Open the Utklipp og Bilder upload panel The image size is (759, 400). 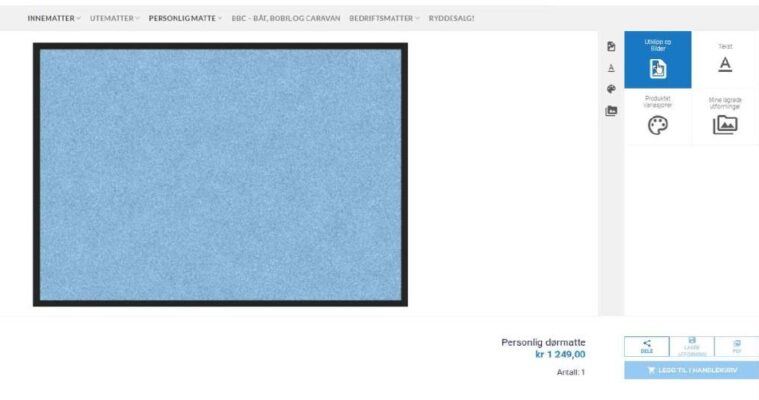pos(657,60)
